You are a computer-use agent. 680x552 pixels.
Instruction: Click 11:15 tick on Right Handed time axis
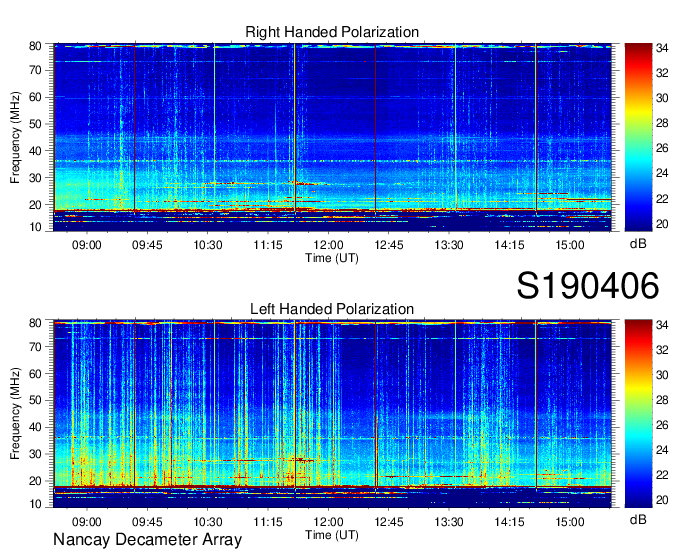(268, 245)
